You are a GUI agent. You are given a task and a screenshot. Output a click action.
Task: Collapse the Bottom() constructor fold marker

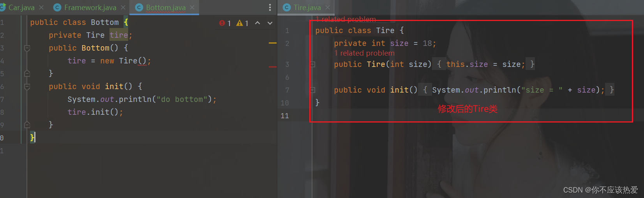click(x=27, y=48)
